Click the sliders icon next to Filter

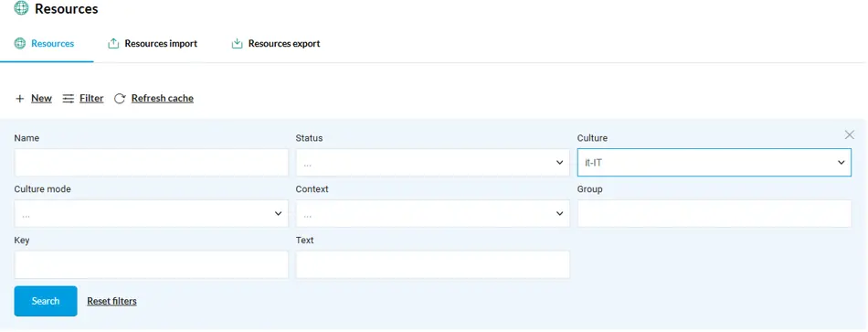69,99
